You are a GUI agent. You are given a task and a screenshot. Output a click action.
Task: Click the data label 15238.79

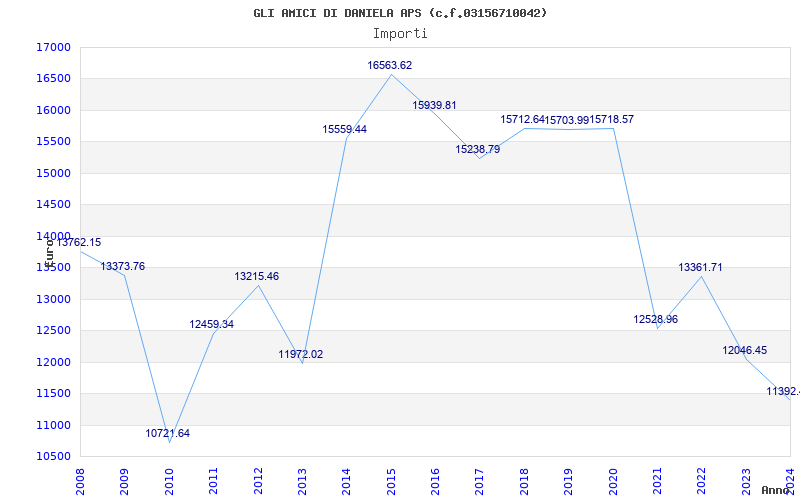click(x=478, y=149)
